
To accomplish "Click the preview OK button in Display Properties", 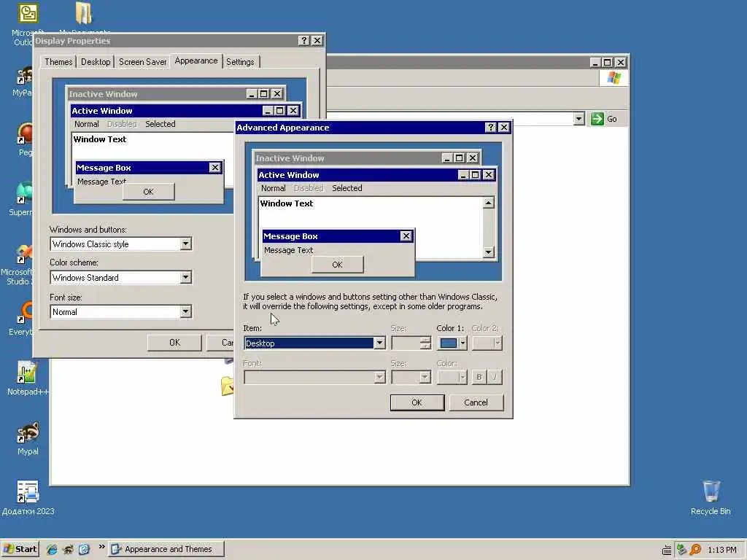I will click(x=148, y=192).
